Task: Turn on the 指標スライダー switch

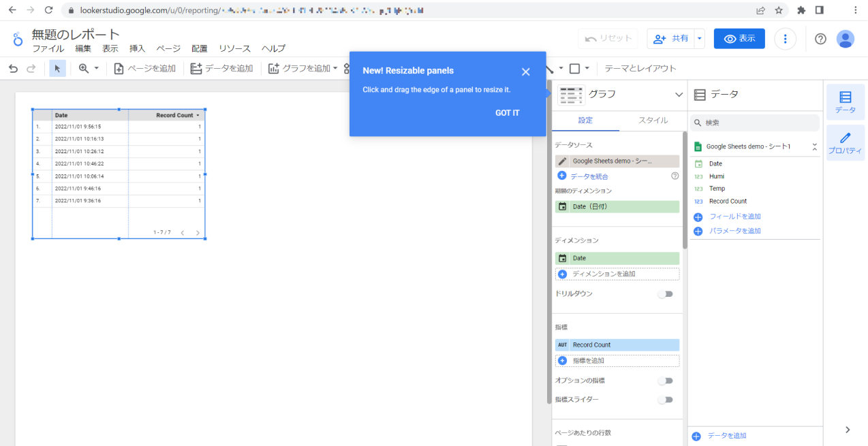Action: (x=665, y=400)
